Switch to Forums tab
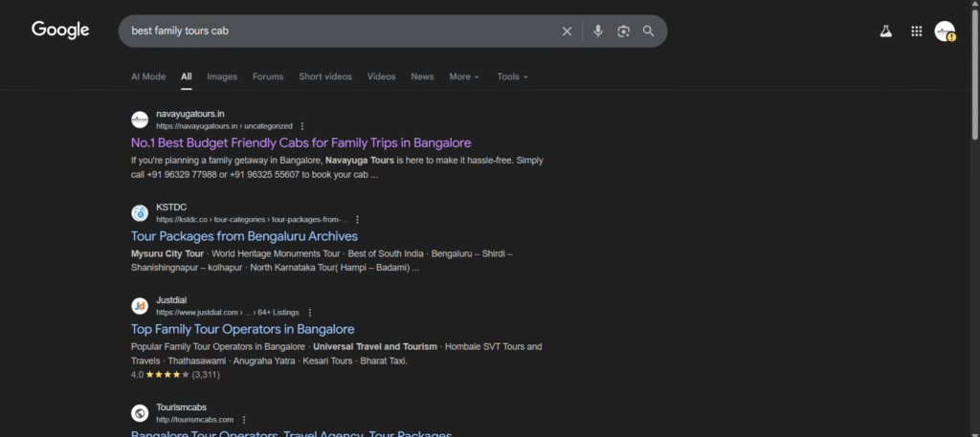Screen dimensions: 980x437 pyautogui.click(x=268, y=76)
